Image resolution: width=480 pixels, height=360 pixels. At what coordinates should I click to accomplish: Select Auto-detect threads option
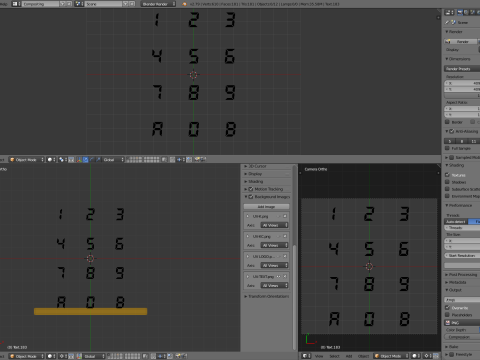pos(456,222)
